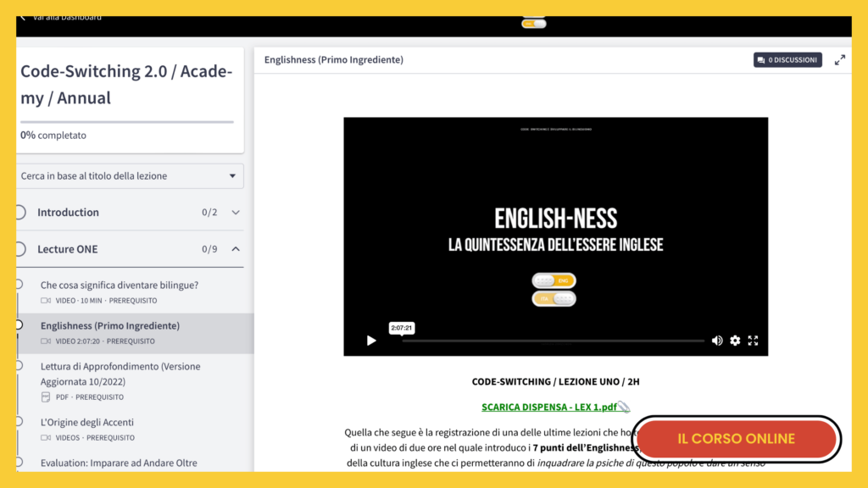The width and height of the screenshot is (868, 488).
Task: Click video icon under Che cosa significa
Action: 46,301
